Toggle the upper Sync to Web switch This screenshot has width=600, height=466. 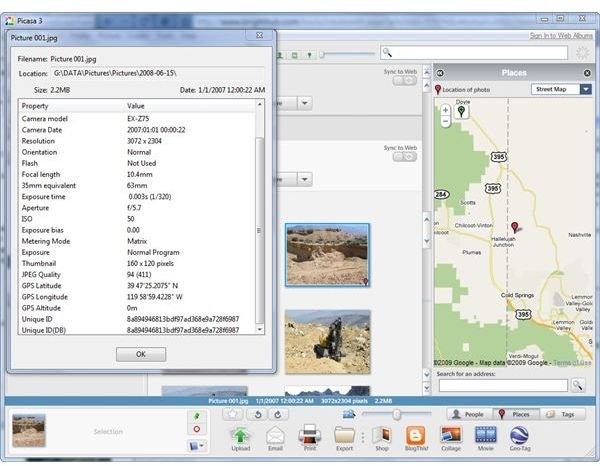coord(404,81)
